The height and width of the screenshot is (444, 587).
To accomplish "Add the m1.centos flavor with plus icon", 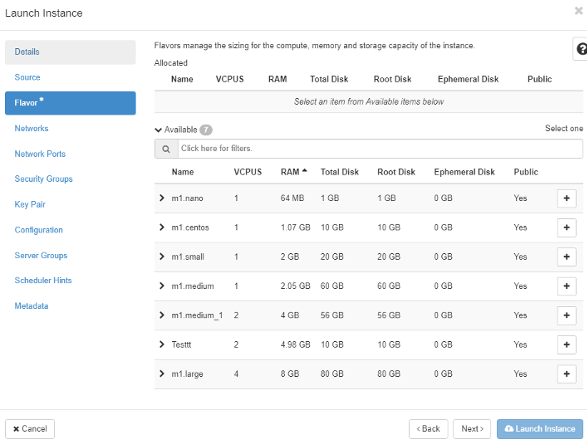I will click(x=566, y=227).
